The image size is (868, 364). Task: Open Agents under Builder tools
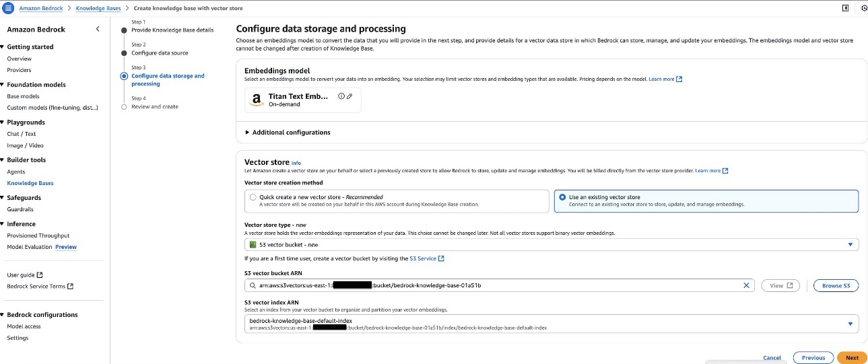coord(16,172)
